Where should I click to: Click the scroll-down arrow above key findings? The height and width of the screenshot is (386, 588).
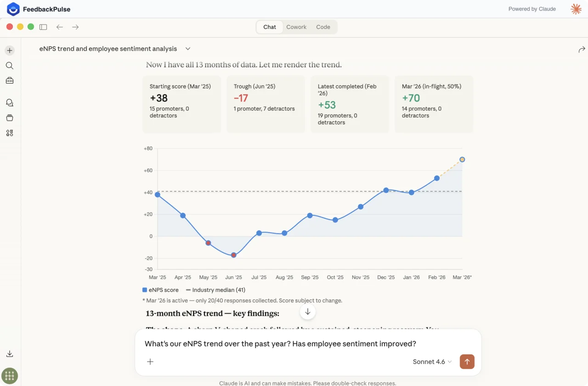point(307,311)
